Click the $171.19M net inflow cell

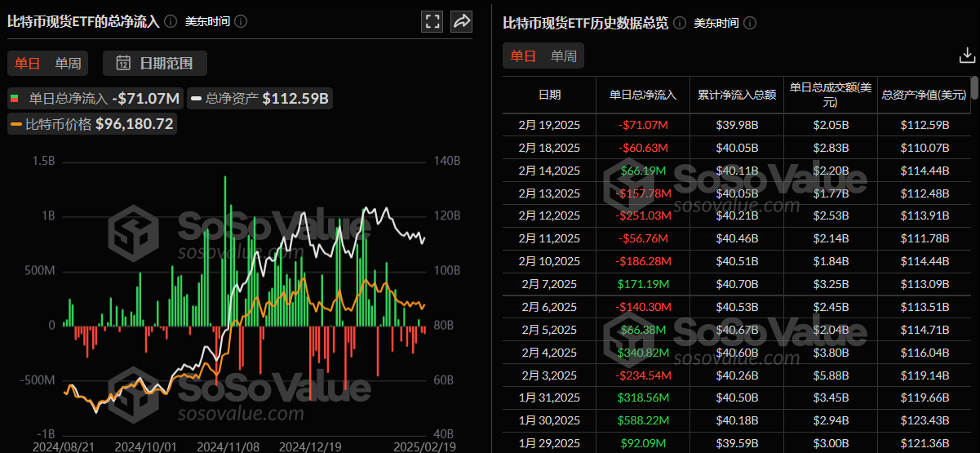[x=643, y=284]
